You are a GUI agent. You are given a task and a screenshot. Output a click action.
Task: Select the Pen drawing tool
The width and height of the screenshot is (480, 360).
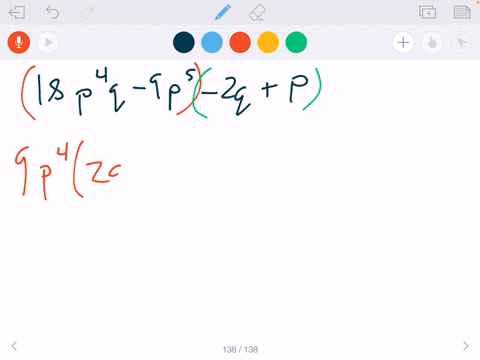(x=223, y=12)
